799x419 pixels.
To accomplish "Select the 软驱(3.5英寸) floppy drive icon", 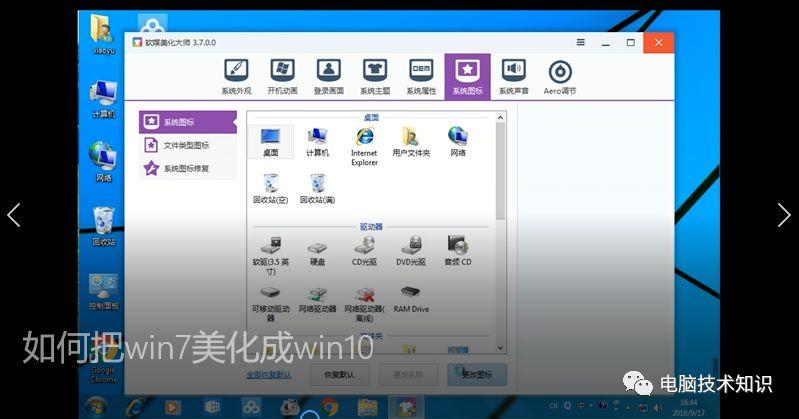I will click(x=271, y=256).
